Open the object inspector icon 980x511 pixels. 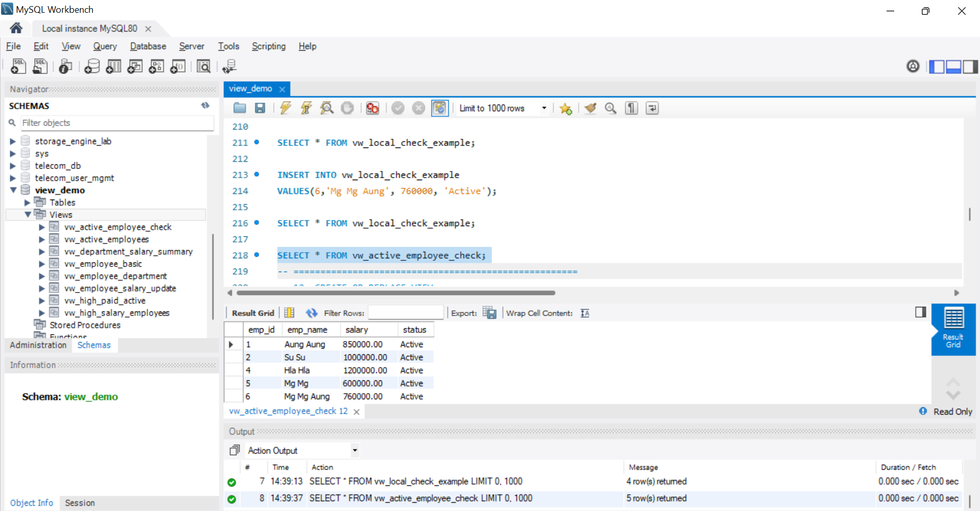tap(65, 66)
